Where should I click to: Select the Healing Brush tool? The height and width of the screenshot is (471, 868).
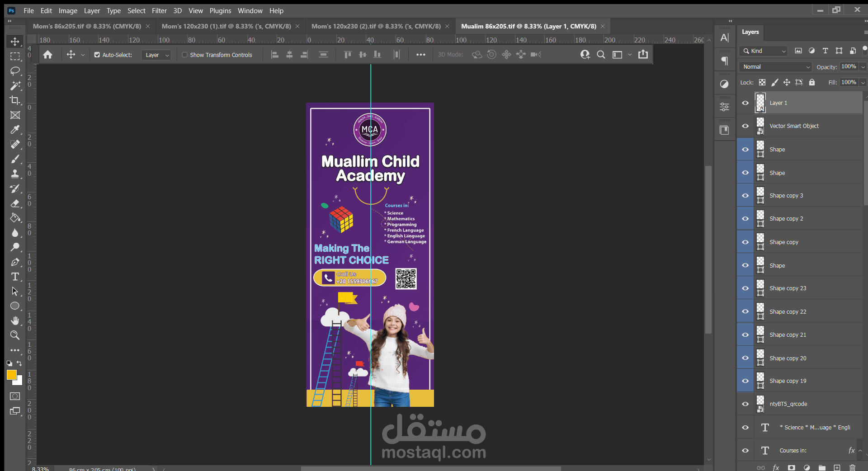15,144
